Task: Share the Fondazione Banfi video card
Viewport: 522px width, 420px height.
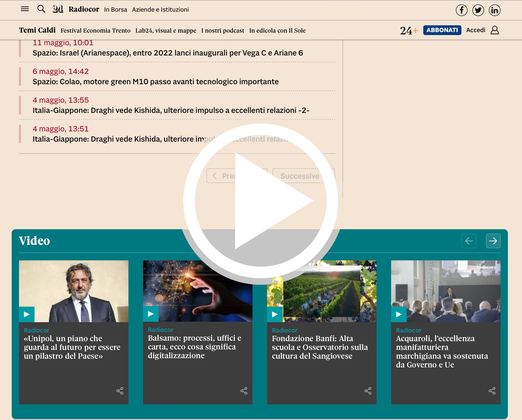Action: 368,391
